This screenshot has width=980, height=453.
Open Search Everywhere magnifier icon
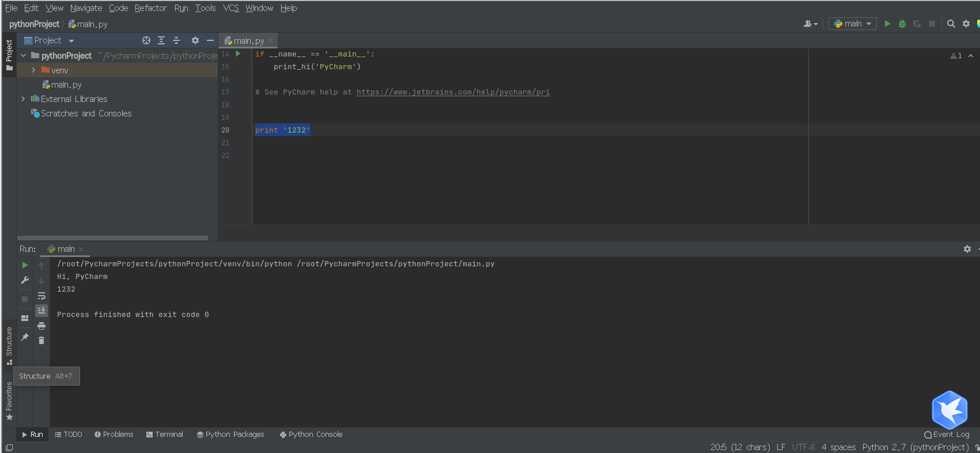point(951,24)
